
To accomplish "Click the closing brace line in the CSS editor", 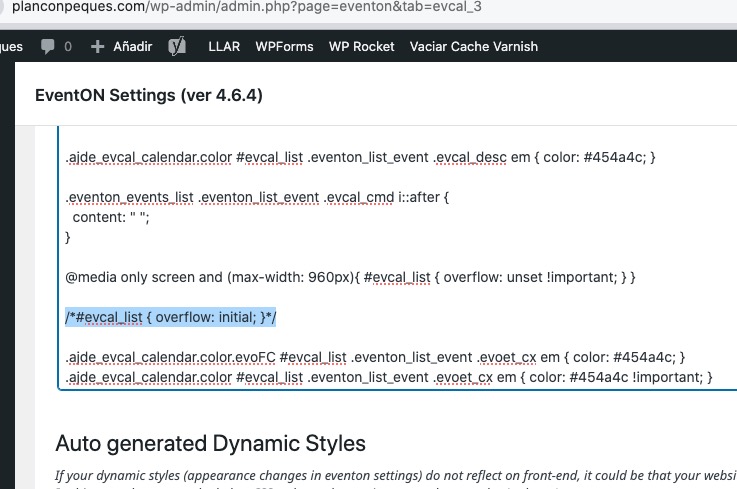I will click(68, 237).
